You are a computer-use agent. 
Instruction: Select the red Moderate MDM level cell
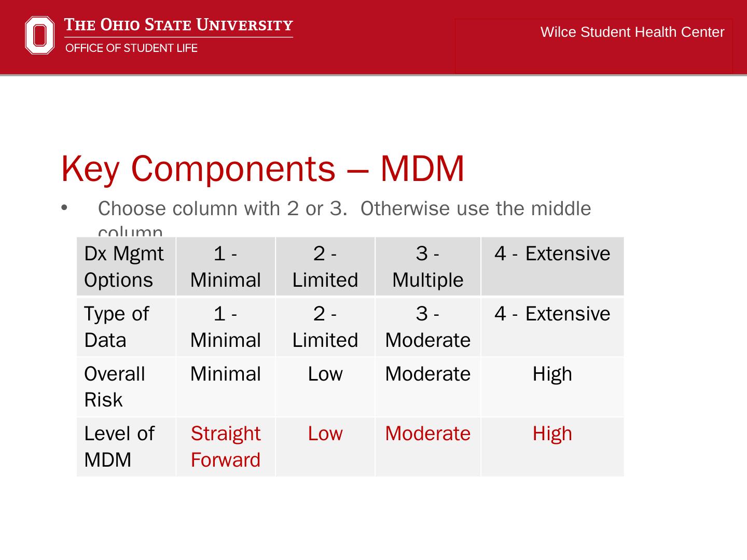click(x=427, y=433)
